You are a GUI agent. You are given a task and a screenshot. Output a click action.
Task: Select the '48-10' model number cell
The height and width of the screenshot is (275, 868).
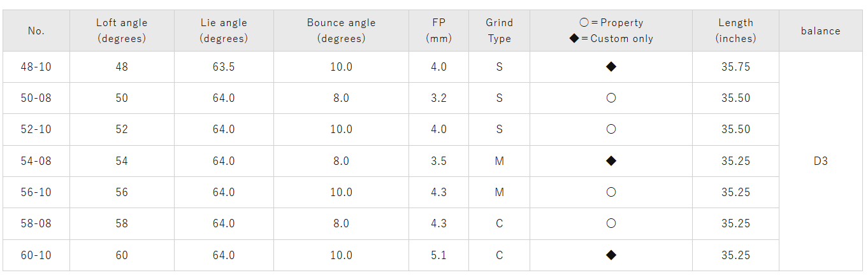click(36, 67)
